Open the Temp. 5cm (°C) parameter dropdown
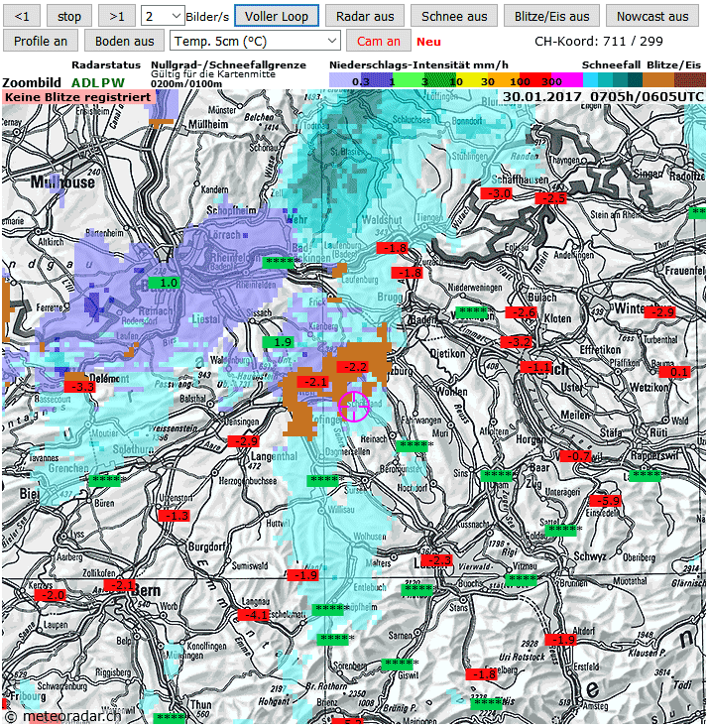Image resolution: width=710 pixels, height=728 pixels. tap(255, 41)
